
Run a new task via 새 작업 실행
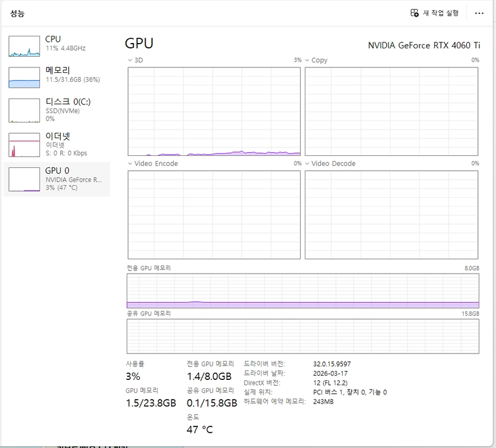pos(434,13)
